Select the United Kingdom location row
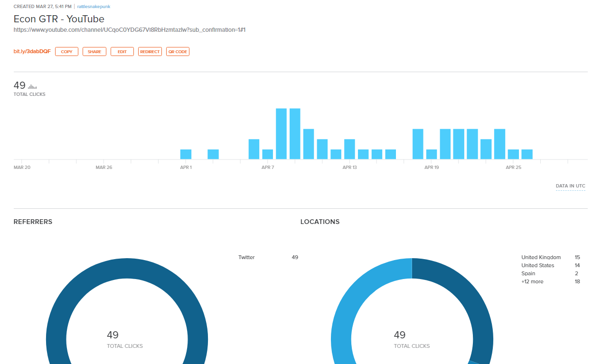The width and height of the screenshot is (602, 364). [551, 257]
